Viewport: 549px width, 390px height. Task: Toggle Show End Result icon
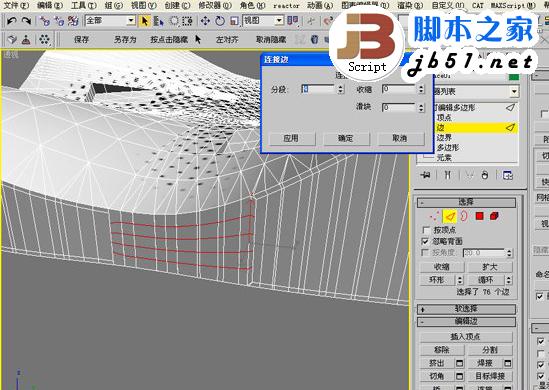coord(447,175)
